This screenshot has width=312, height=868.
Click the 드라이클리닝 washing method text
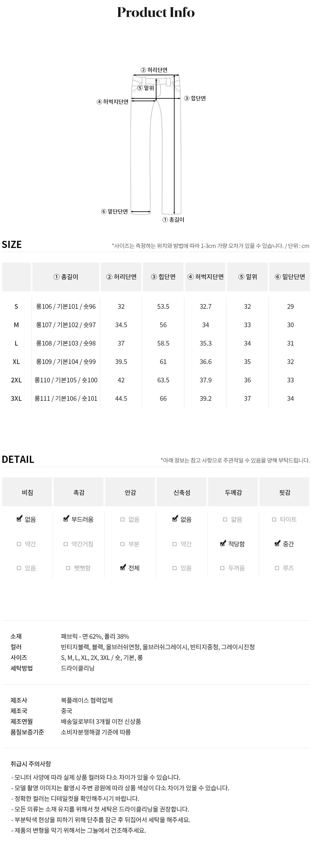point(77,668)
